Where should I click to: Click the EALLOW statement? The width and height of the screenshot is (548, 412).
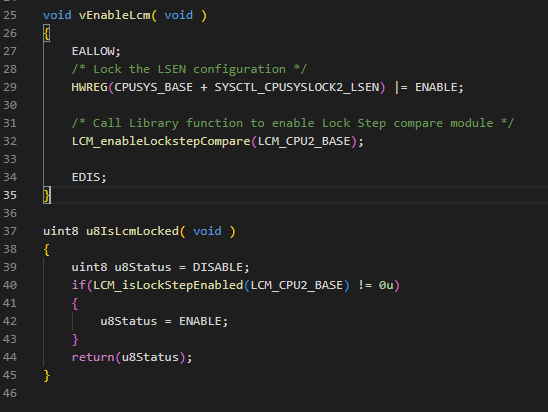coord(96,51)
